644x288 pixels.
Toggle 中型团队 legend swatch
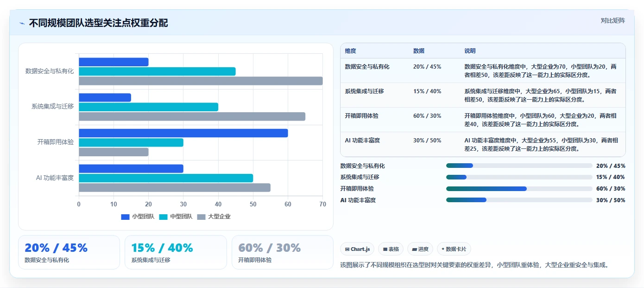(x=163, y=217)
